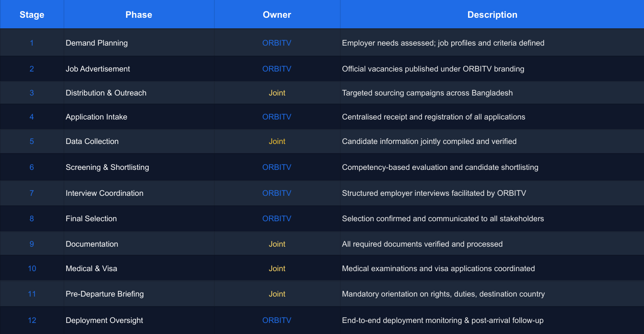Click the Phase column header
This screenshot has width=644, height=334.
[139, 14]
